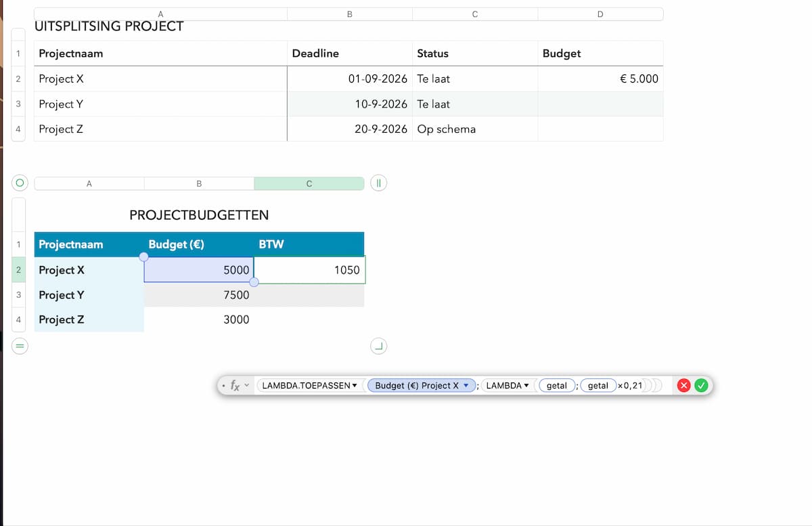The height and width of the screenshot is (526, 812).
Task: Click the Op schema status cell
Action: coord(475,129)
